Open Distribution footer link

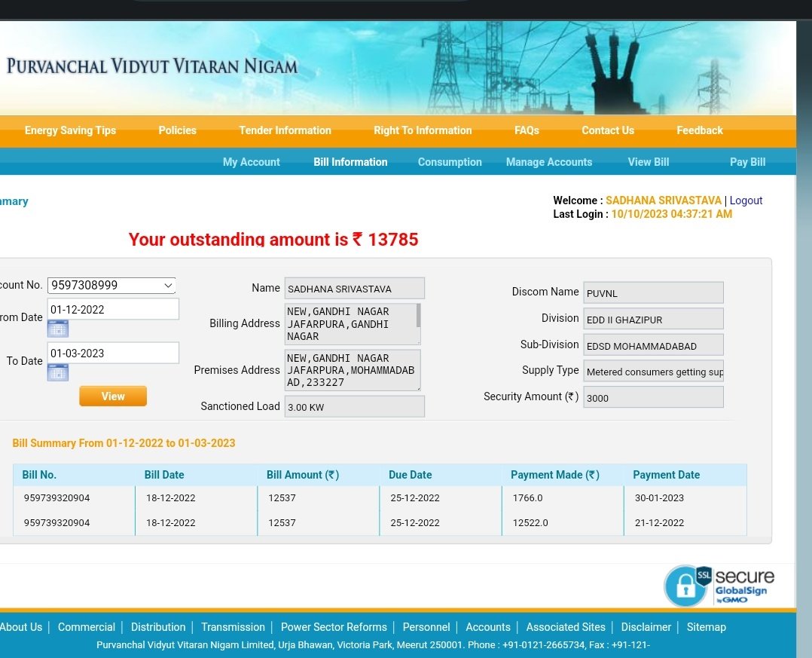[x=158, y=627]
